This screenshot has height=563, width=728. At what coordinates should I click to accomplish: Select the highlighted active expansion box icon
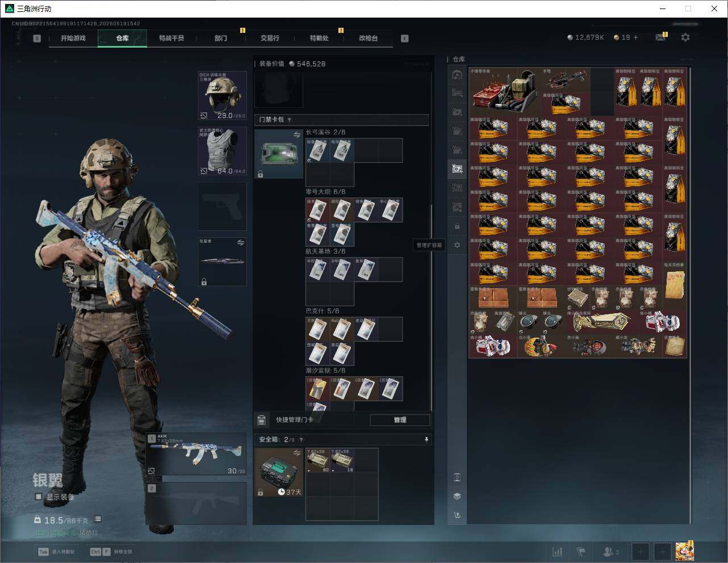(x=457, y=169)
